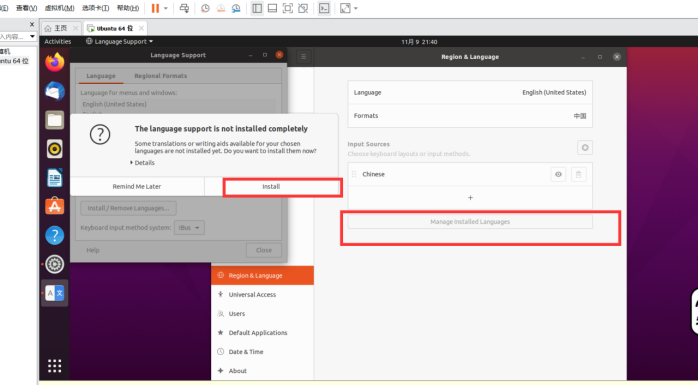Open About in Settings sidebar

click(x=263, y=371)
